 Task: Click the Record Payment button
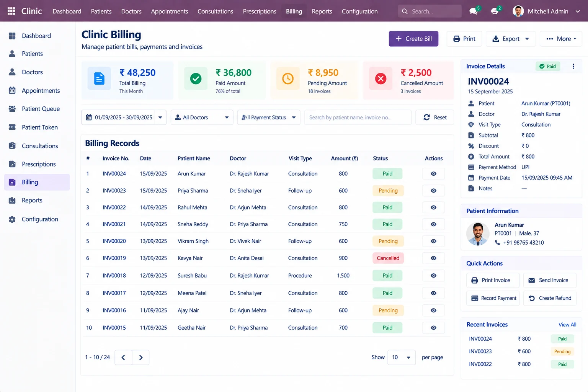point(493,298)
